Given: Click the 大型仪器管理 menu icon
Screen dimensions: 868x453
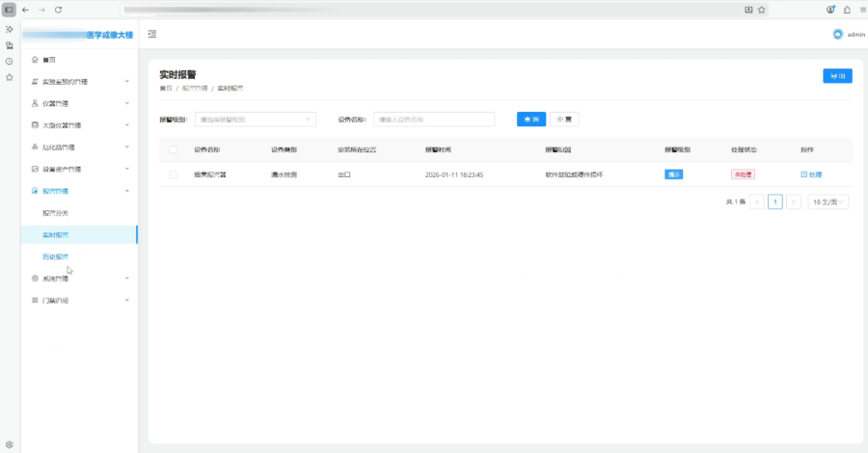Looking at the screenshot, I should [35, 125].
